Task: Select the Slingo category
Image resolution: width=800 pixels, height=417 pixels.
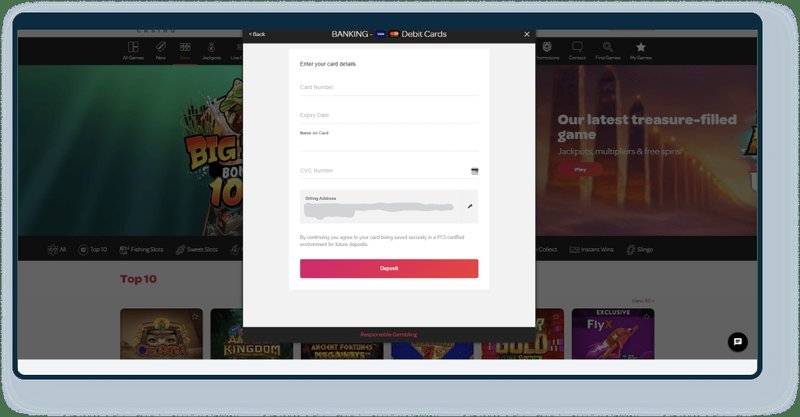Action: [640, 250]
